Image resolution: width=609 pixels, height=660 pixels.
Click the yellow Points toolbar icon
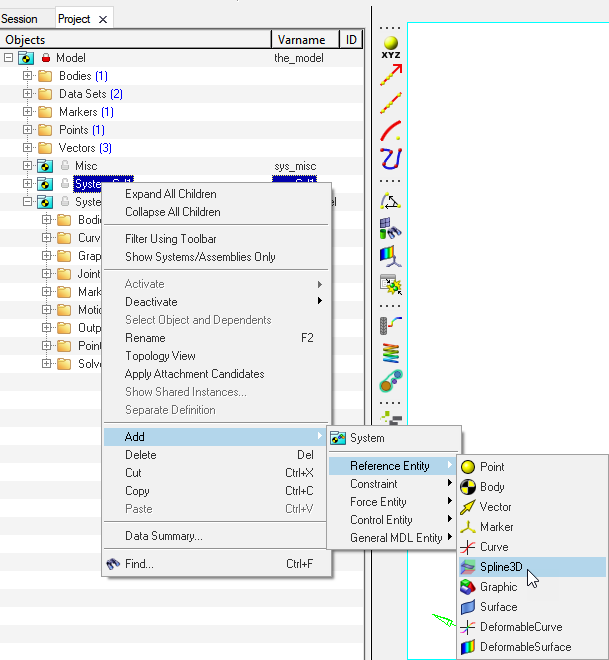390,44
